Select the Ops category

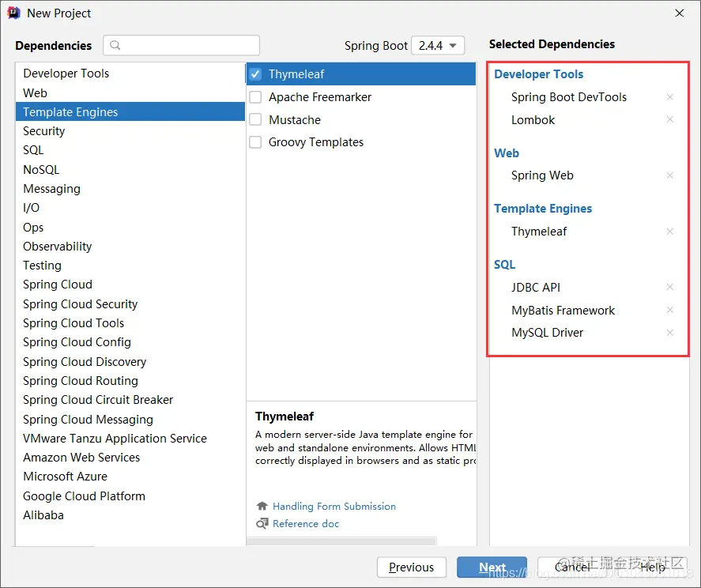pyautogui.click(x=130, y=227)
